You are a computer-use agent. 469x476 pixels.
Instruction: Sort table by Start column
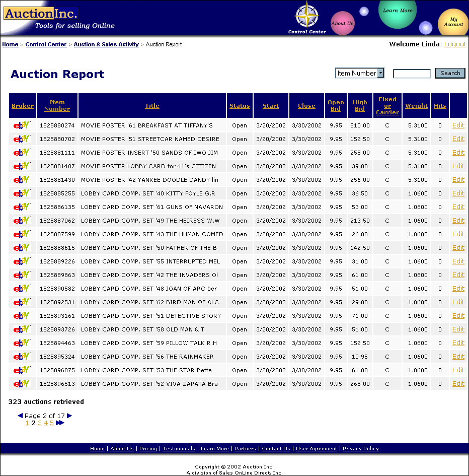click(x=271, y=106)
